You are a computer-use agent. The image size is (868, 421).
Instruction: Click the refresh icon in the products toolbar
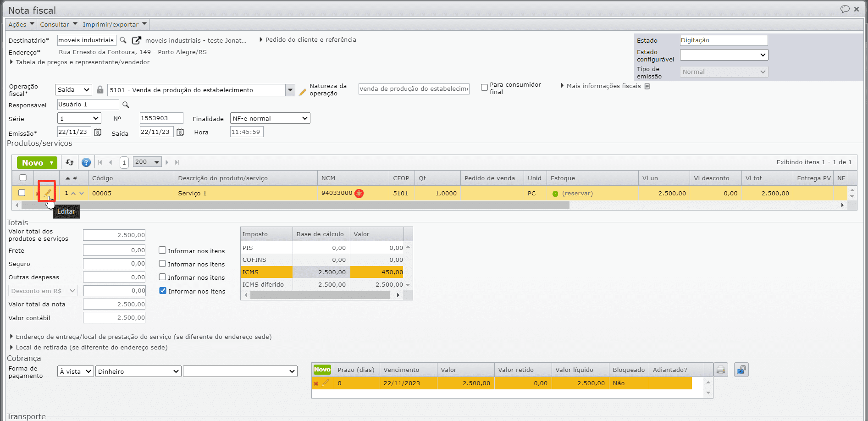tap(70, 162)
